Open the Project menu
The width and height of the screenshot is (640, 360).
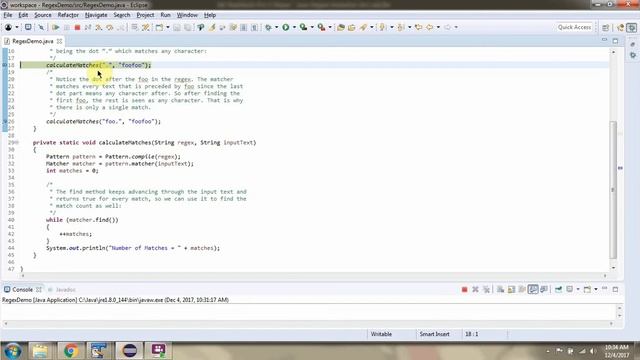click(x=145, y=15)
